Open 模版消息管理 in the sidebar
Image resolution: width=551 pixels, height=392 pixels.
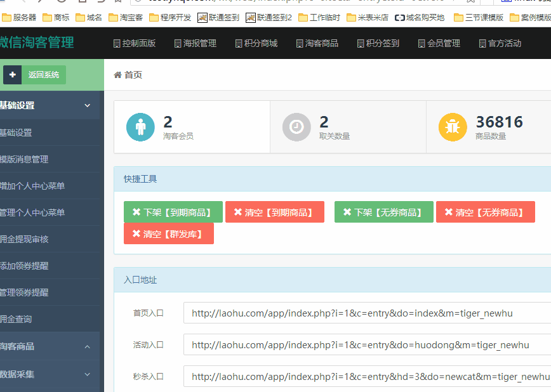pos(25,159)
